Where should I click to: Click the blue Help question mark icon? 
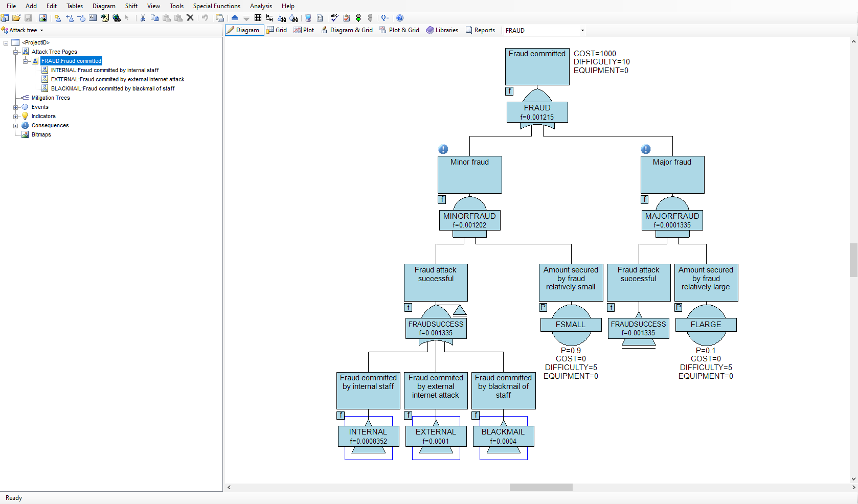(x=400, y=18)
